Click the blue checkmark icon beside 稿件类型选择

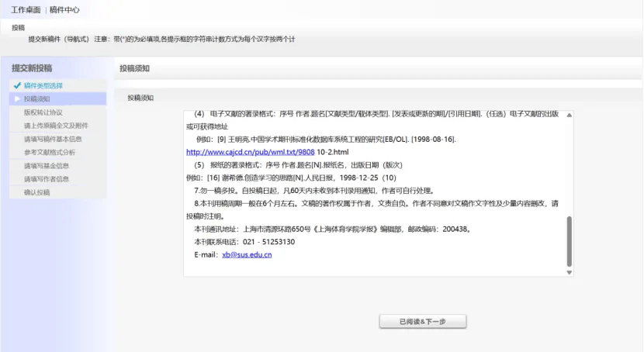pos(16,85)
